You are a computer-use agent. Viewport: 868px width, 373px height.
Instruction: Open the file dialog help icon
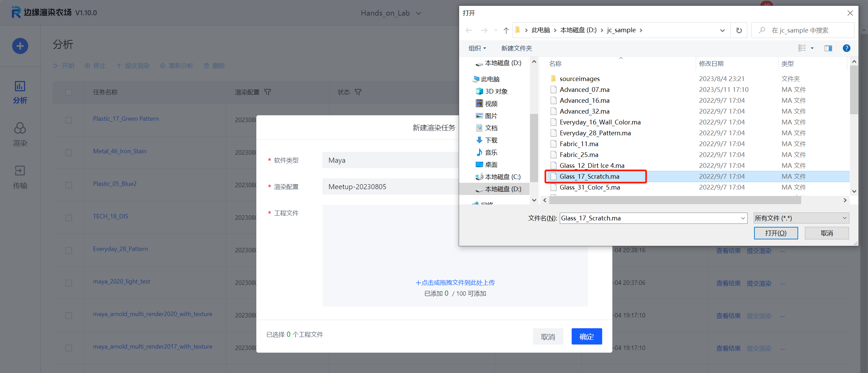(x=846, y=48)
